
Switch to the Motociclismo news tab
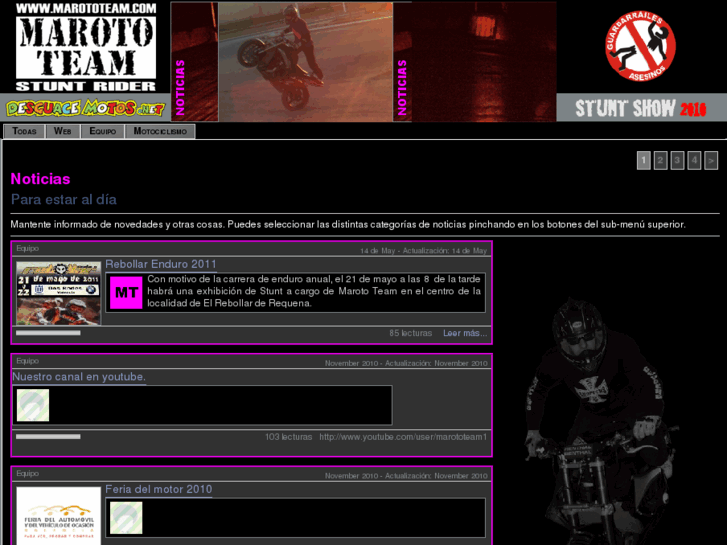pos(160,131)
